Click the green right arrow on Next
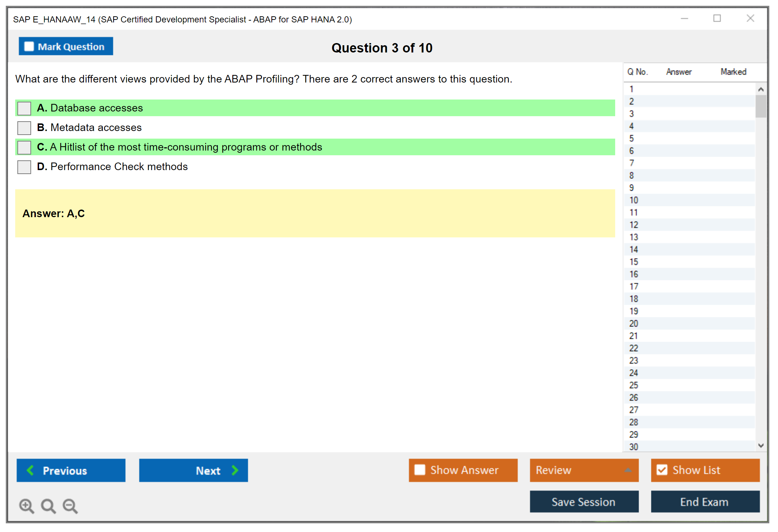778x532 pixels. (x=235, y=470)
